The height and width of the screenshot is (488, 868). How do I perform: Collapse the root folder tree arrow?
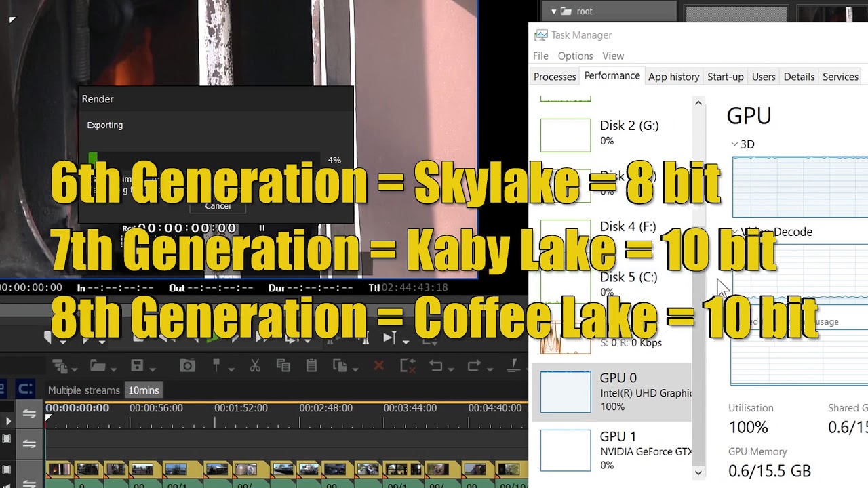click(553, 12)
